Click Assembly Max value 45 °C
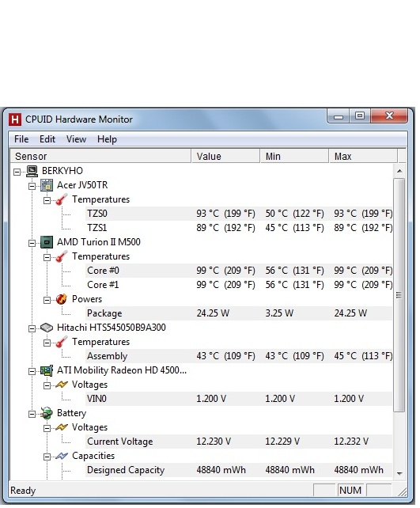 point(363,356)
